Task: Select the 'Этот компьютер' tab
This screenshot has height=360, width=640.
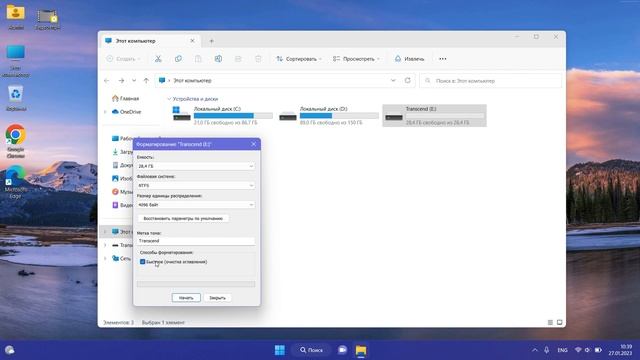Action: click(149, 41)
